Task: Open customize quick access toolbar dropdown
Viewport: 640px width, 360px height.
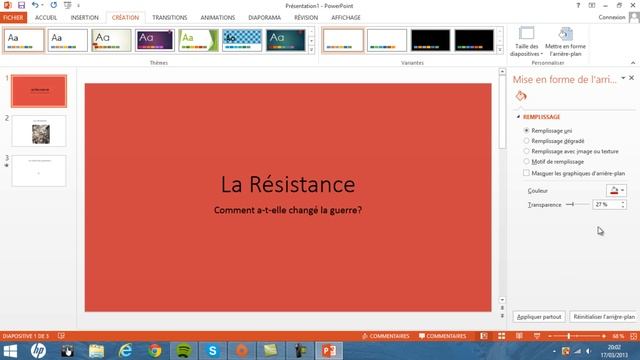Action: pyautogui.click(x=78, y=6)
